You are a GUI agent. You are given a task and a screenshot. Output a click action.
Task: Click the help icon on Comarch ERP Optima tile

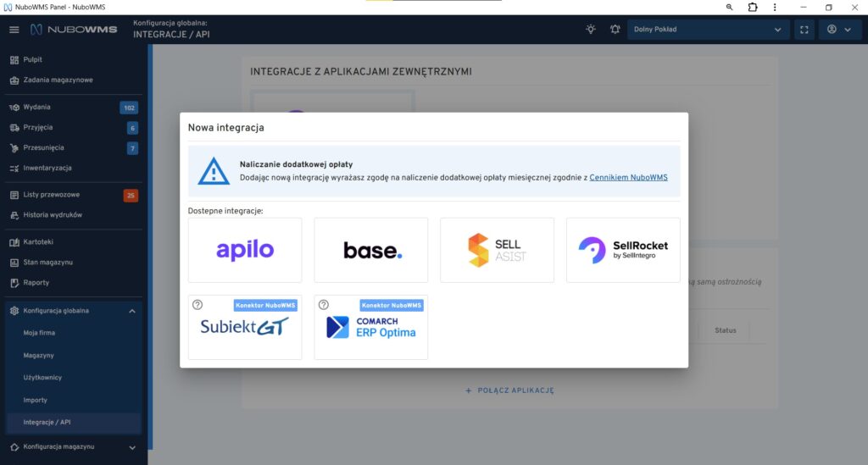323,305
